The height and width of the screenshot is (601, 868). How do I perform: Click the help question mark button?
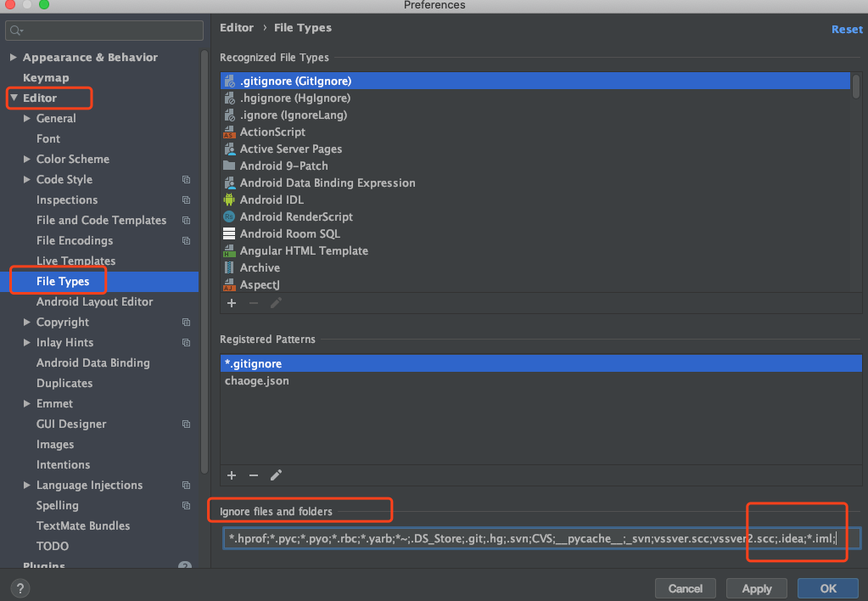(20, 588)
